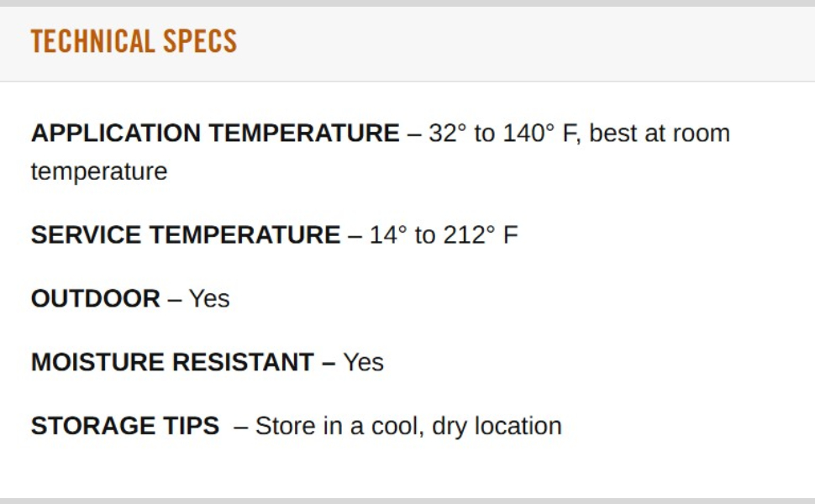Click the 14° service temperature value

click(388, 235)
